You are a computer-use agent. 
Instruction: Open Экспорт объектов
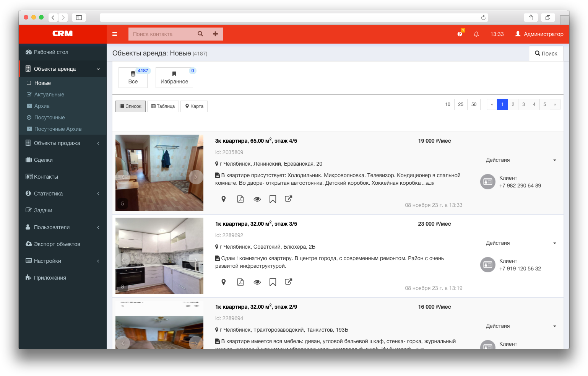pyautogui.click(x=63, y=244)
